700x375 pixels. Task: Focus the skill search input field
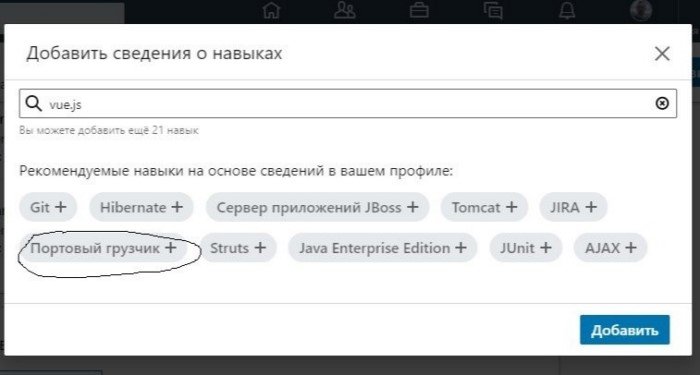(348, 104)
